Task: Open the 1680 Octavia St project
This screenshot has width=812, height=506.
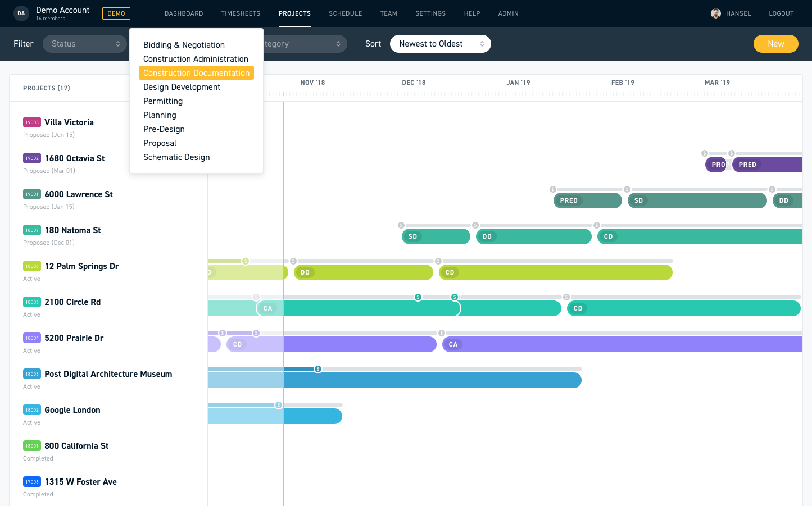Action: (75, 158)
